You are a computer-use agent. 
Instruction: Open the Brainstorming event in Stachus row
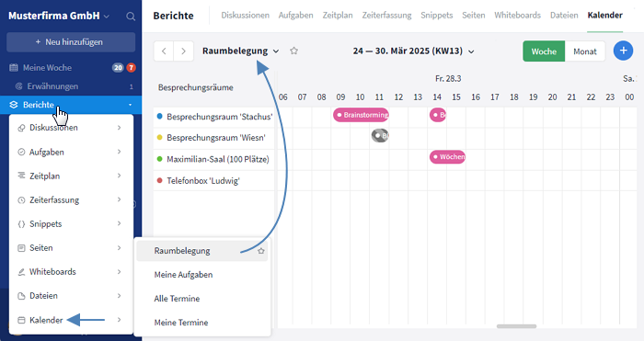(x=361, y=115)
